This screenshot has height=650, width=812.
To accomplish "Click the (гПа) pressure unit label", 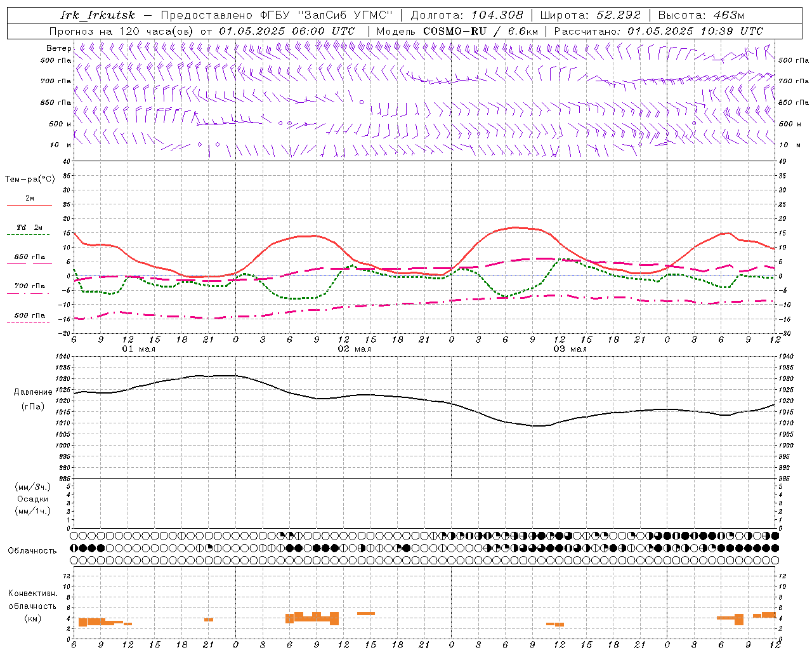I will coord(33,406).
